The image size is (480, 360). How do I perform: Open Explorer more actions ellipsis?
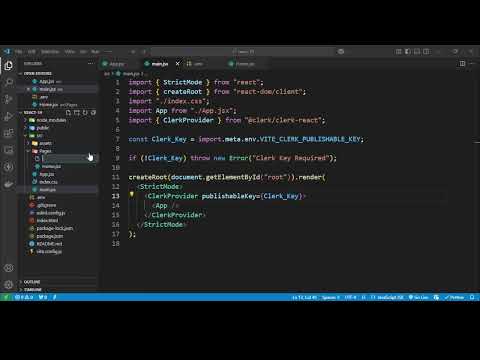tap(91, 63)
